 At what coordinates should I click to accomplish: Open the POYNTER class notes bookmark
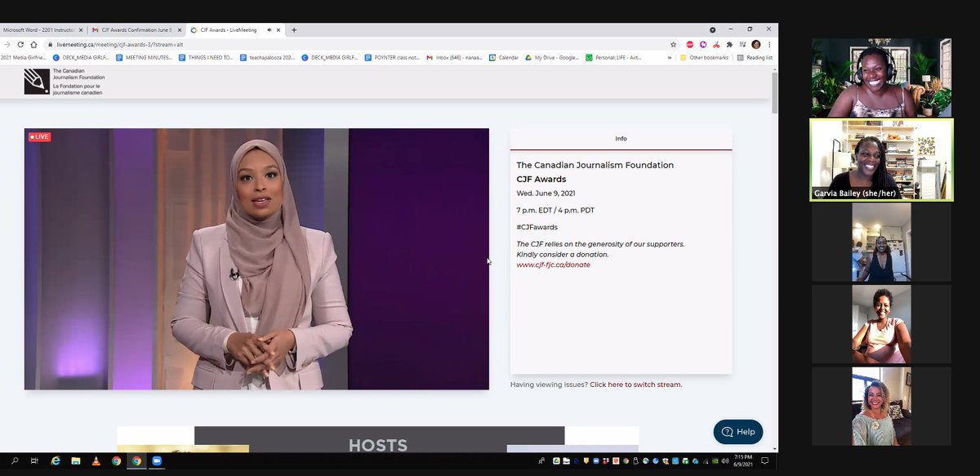(x=392, y=58)
